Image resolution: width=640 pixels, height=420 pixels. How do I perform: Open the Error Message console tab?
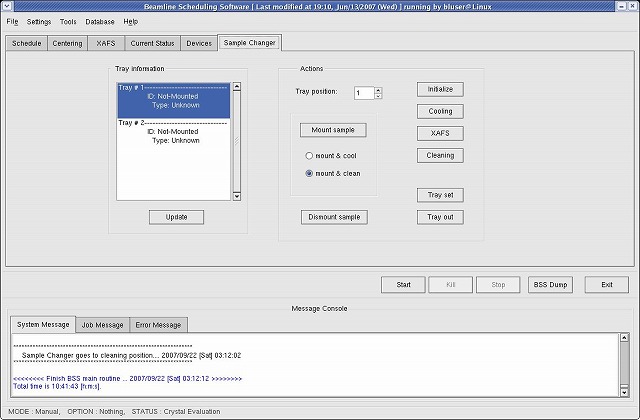[x=158, y=325]
